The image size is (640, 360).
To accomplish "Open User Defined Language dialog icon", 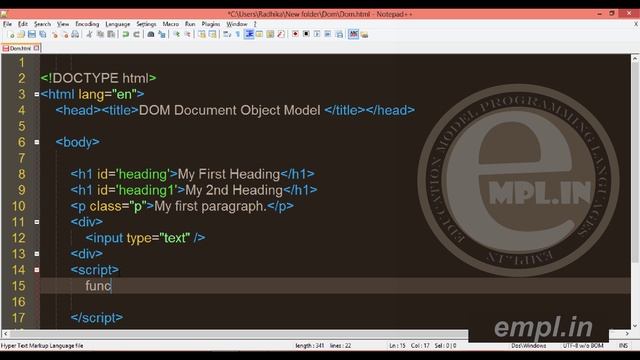I will [x=259, y=35].
